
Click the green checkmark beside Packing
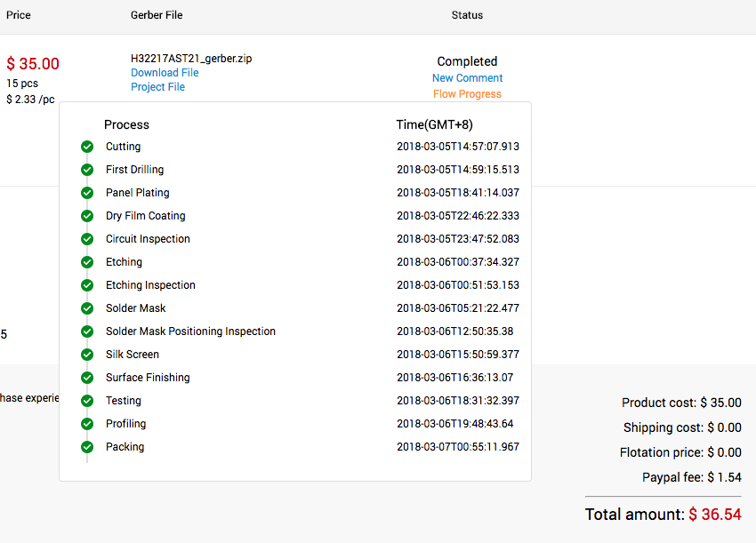87,447
